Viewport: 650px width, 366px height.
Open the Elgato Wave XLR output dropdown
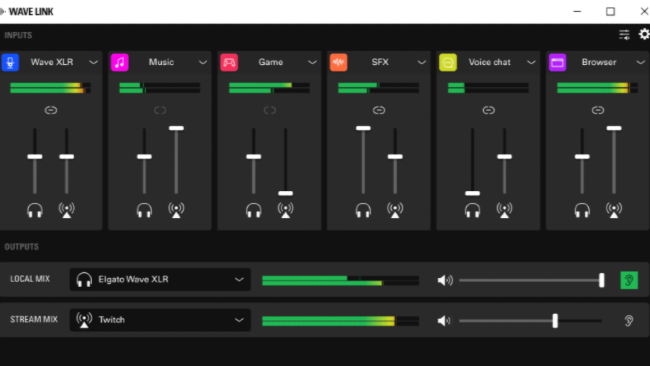pos(160,279)
